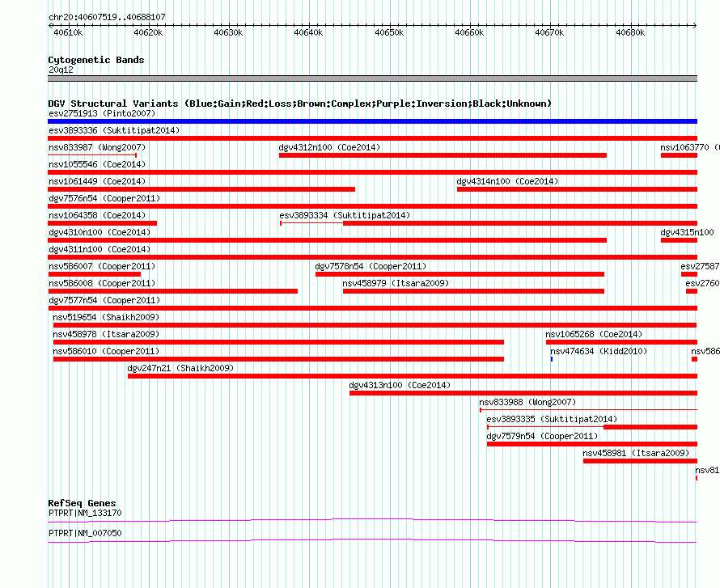Select the nsv519654 (Shaikh2009) variant label
This screenshot has height=588, width=720.
click(x=106, y=317)
